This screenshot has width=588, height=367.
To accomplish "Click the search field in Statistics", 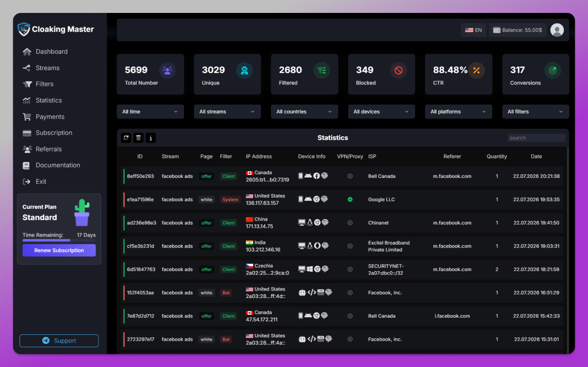I will click(x=536, y=138).
